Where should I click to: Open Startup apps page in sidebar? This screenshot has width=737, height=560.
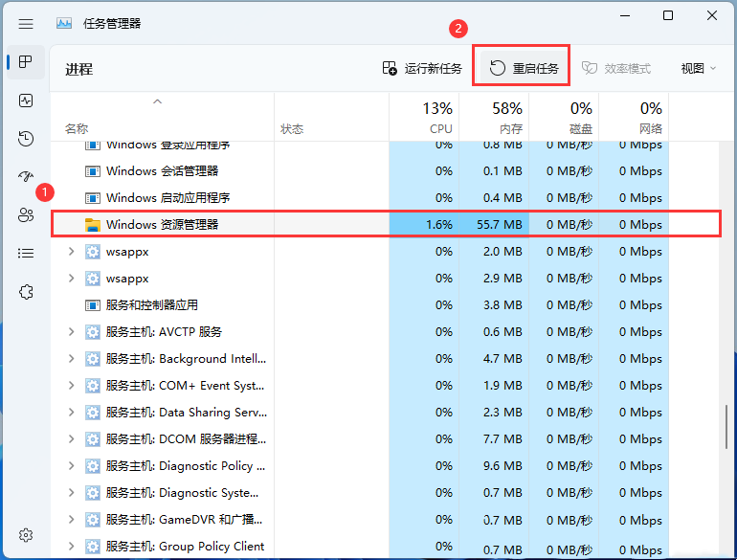(26, 177)
